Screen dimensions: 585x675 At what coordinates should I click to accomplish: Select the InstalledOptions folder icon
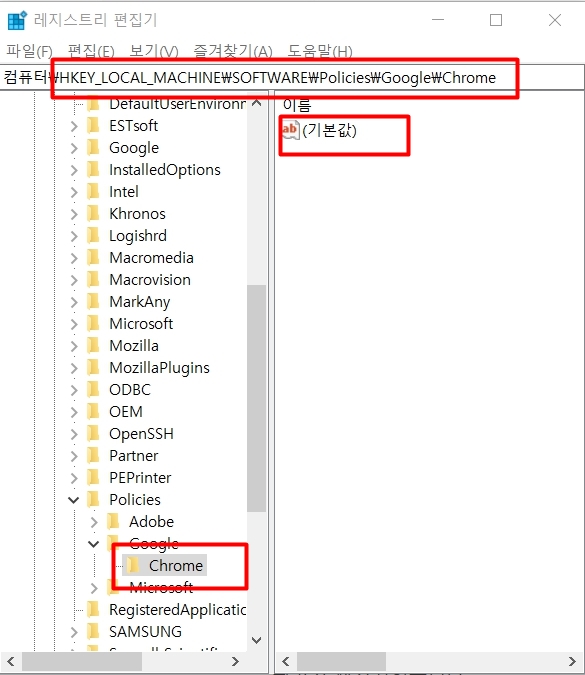(x=93, y=170)
